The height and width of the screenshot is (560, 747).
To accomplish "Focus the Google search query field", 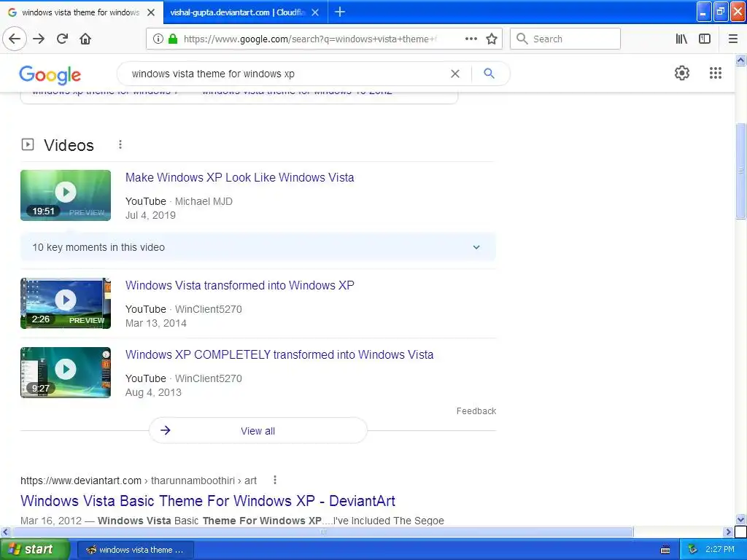I will (x=286, y=74).
